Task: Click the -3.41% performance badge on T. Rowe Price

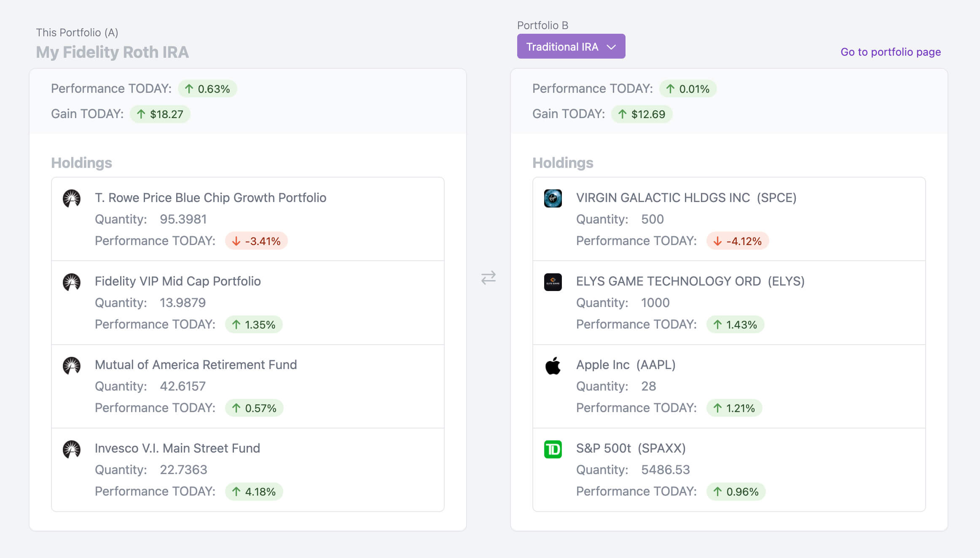Action: tap(256, 241)
